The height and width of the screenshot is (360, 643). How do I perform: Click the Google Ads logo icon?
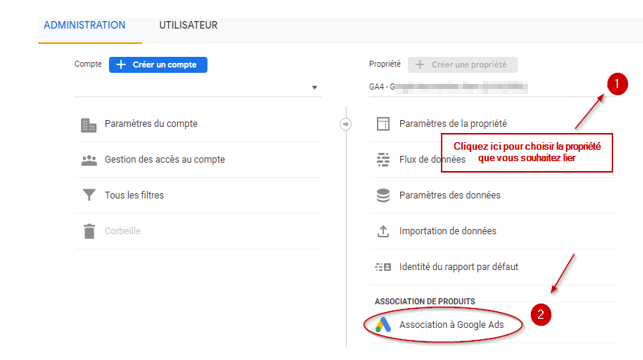383,325
